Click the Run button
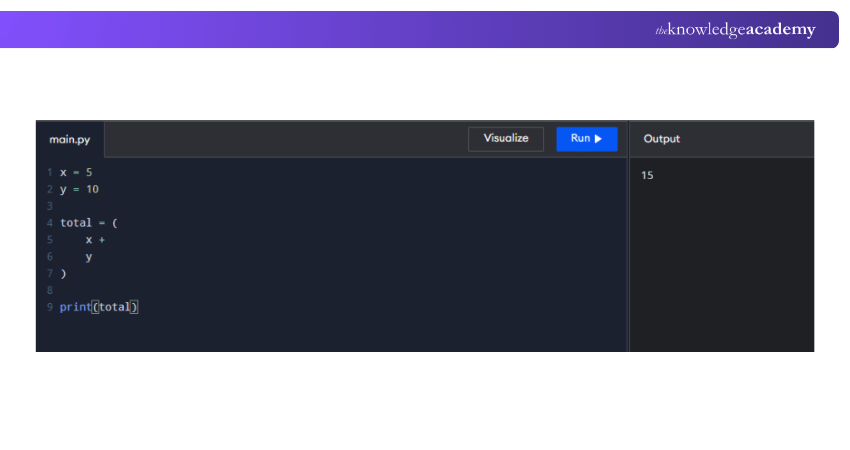Viewport: 850px width, 450px height. [587, 139]
